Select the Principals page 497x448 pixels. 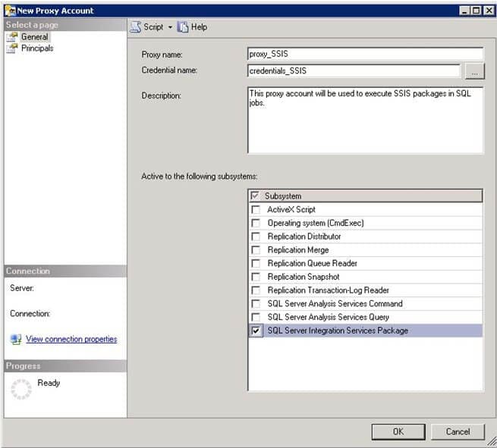click(37, 48)
